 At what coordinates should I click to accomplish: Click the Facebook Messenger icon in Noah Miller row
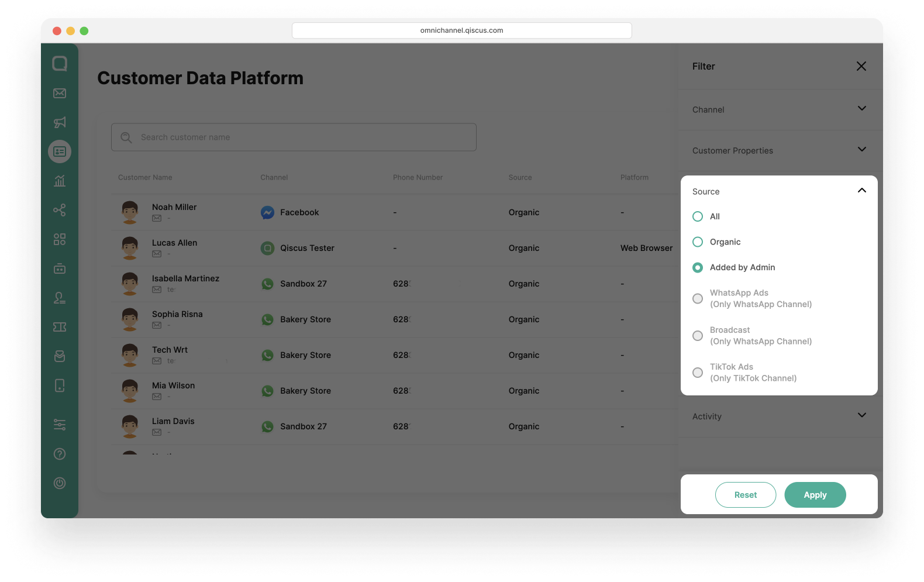pyautogui.click(x=267, y=213)
